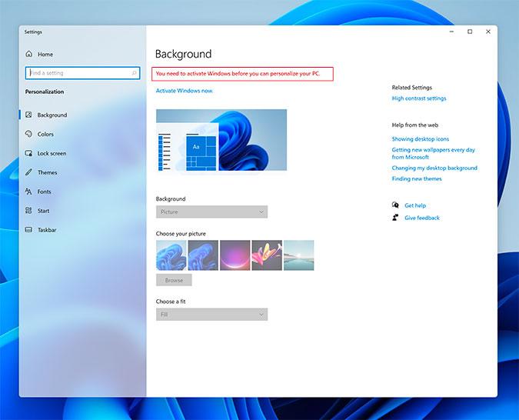Click the Lock screen monitor icon
Screen dimensions: 519x420
[29, 154]
